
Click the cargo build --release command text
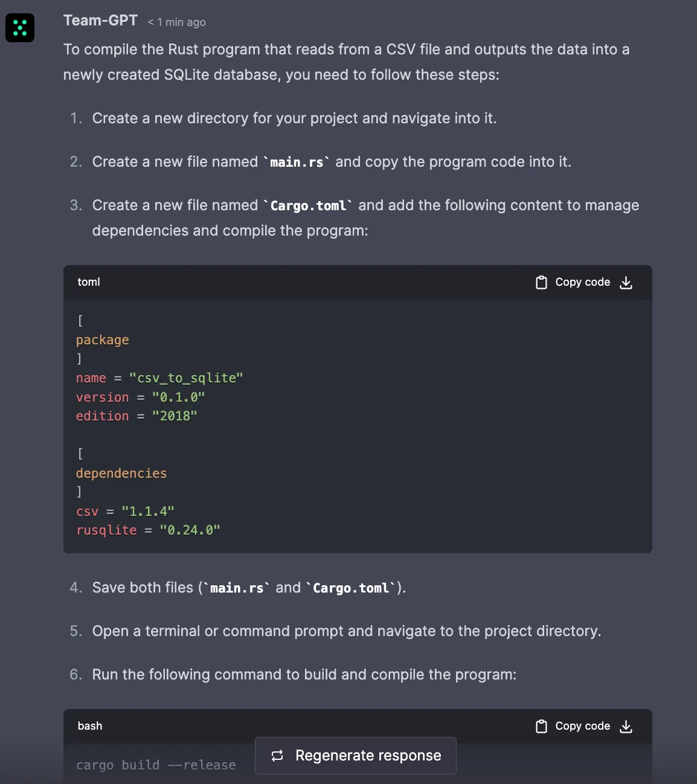pos(156,765)
